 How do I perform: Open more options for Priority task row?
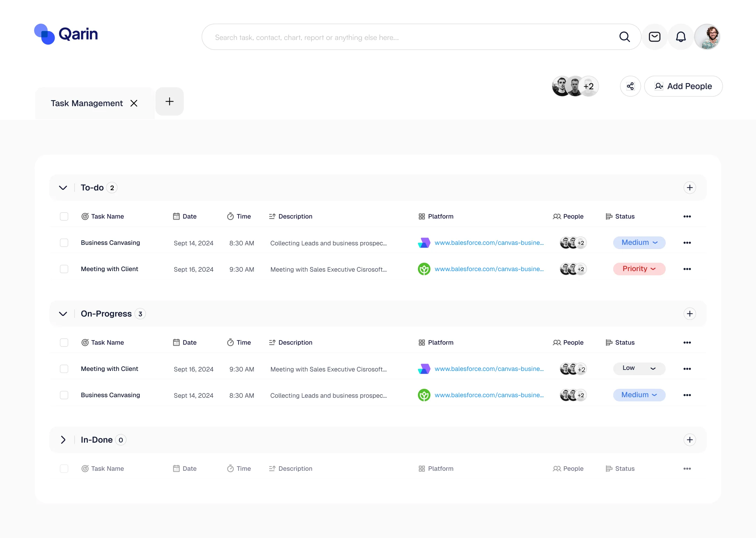(687, 269)
